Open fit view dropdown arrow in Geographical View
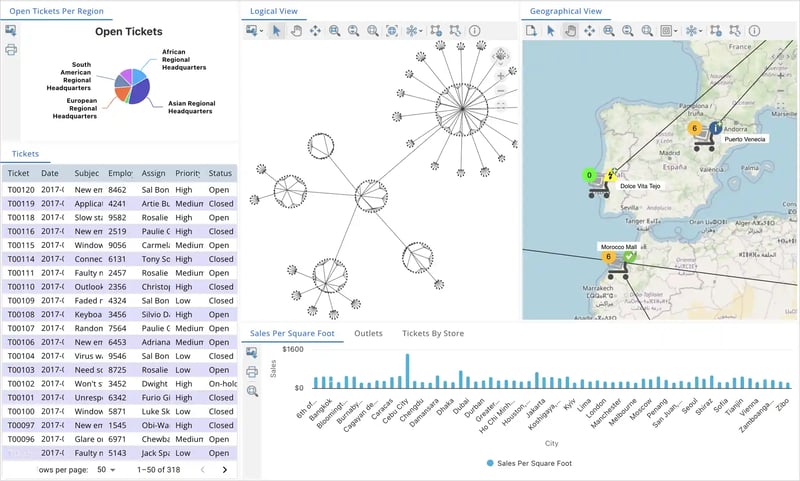 click(x=676, y=31)
